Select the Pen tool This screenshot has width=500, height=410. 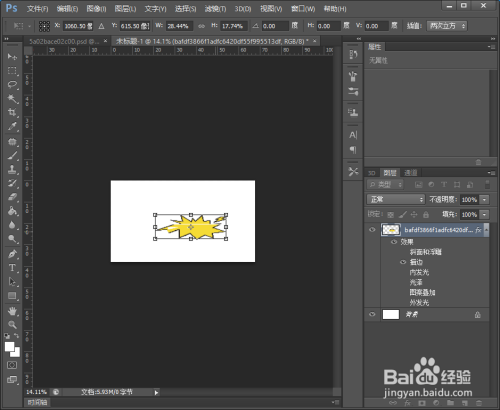pyautogui.click(x=12, y=254)
